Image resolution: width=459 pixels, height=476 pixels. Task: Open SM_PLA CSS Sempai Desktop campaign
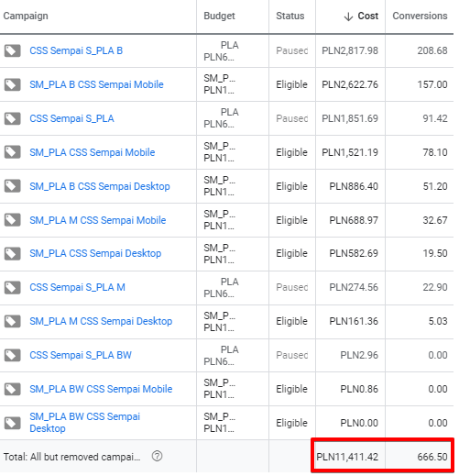point(95,253)
